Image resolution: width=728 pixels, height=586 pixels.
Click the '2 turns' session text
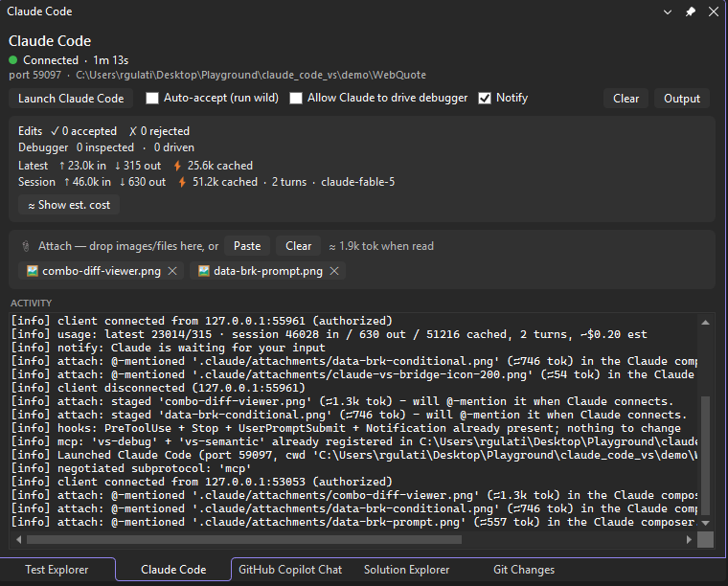point(288,182)
